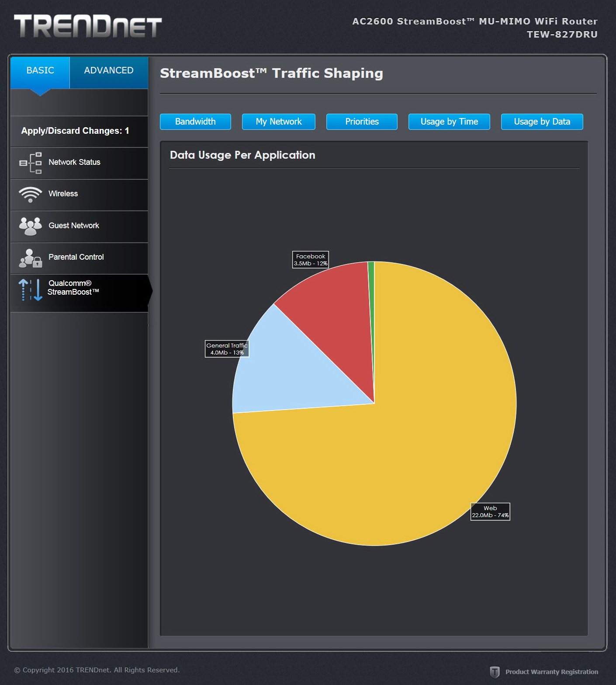Switch to the ADVANCED tab
The image size is (616, 685).
point(109,73)
